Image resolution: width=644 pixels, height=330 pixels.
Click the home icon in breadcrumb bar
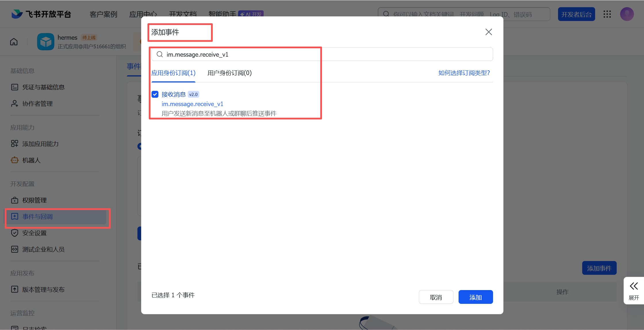coord(14,42)
